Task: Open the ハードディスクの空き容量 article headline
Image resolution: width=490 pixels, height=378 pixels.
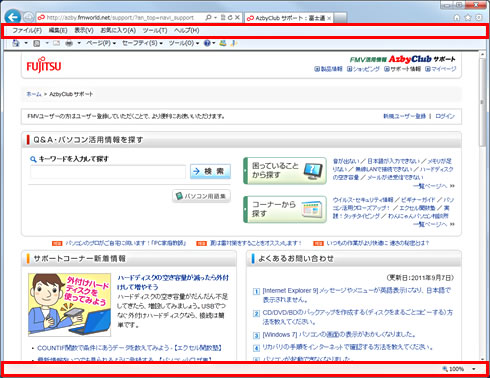Action: click(173, 282)
